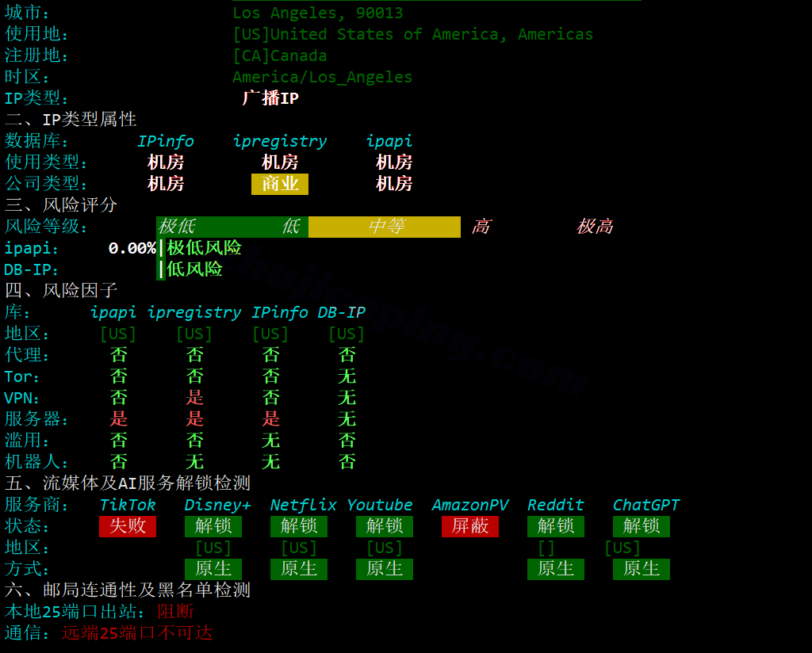The height and width of the screenshot is (653, 812).
Task: Click the '三、风险评分' section heading
Action: pos(61,205)
